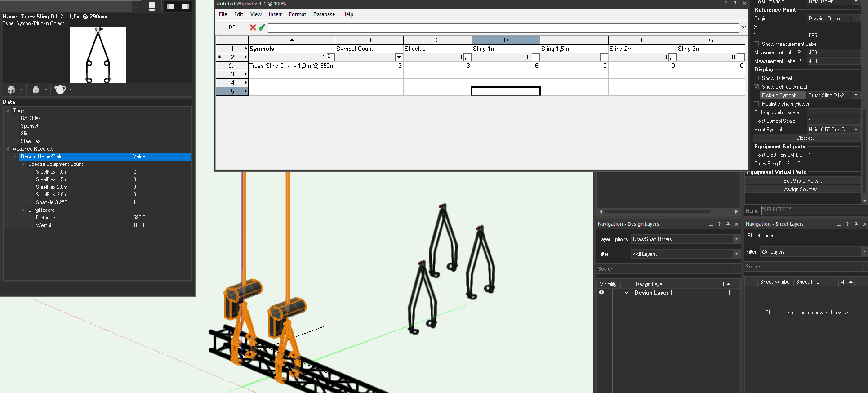Screen dimensions: 868x393
Task: Click the sum icon in column A row 2
Action: pos(330,57)
